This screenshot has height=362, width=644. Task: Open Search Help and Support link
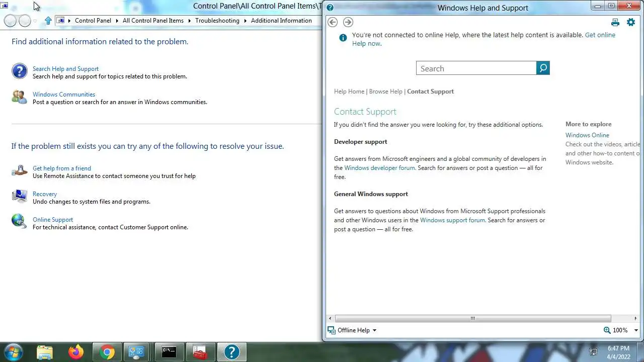pyautogui.click(x=65, y=69)
